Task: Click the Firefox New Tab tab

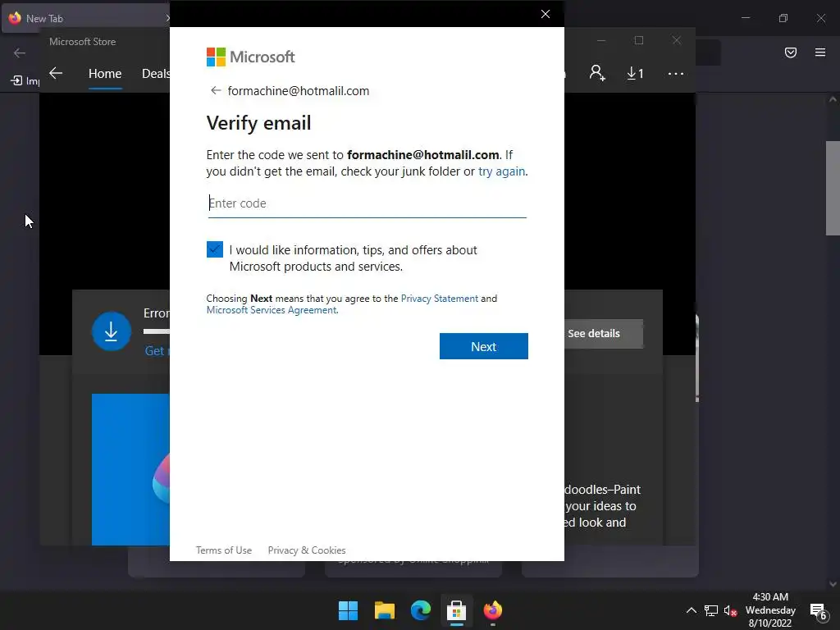Action: click(x=85, y=18)
